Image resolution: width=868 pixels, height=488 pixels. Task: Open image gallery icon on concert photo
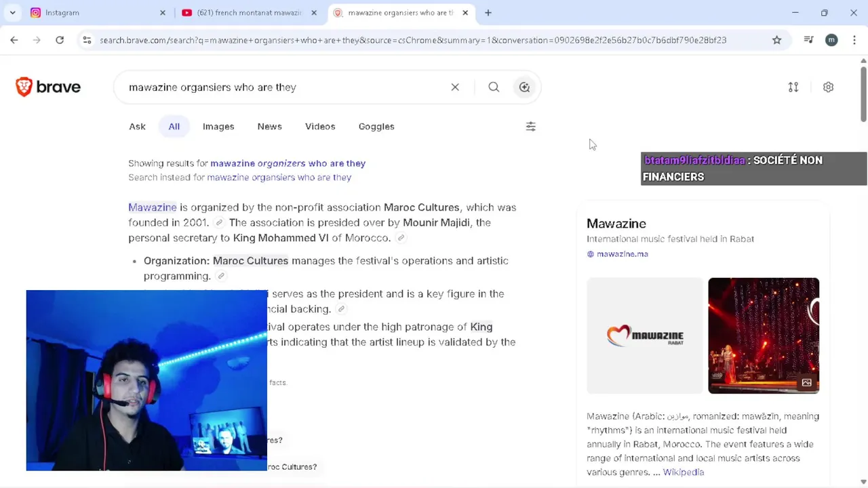(x=807, y=383)
